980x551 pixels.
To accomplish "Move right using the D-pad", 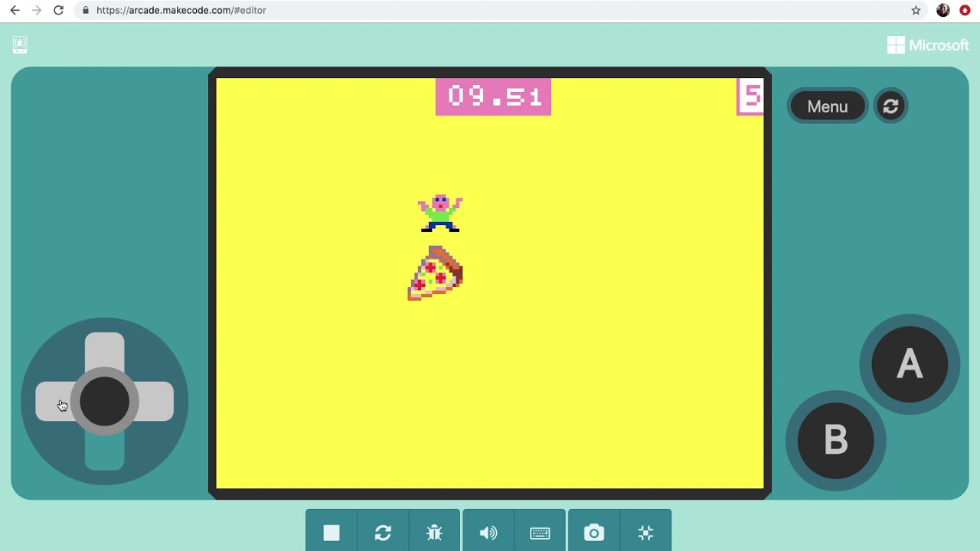I will [156, 401].
